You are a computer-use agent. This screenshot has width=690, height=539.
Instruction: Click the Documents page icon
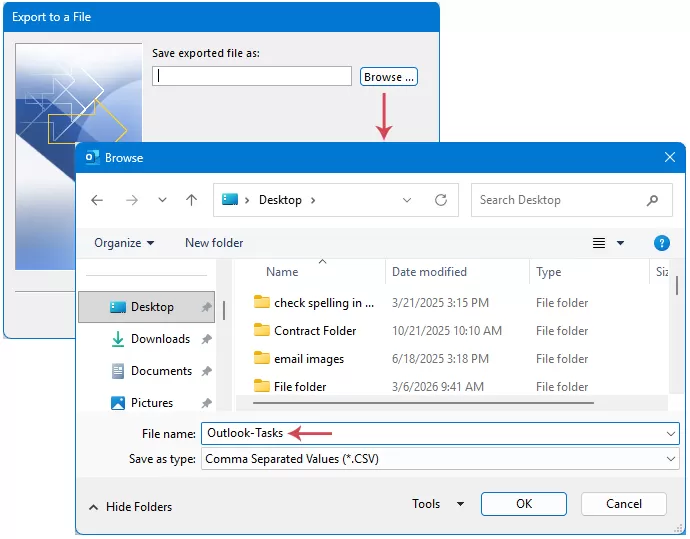pyautogui.click(x=117, y=371)
